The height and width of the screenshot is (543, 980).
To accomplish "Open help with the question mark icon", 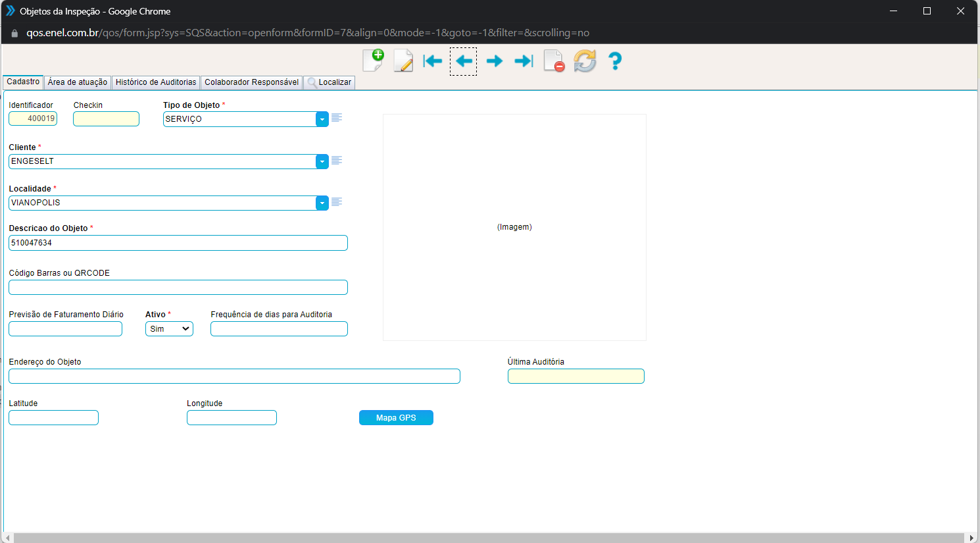I will pyautogui.click(x=614, y=61).
